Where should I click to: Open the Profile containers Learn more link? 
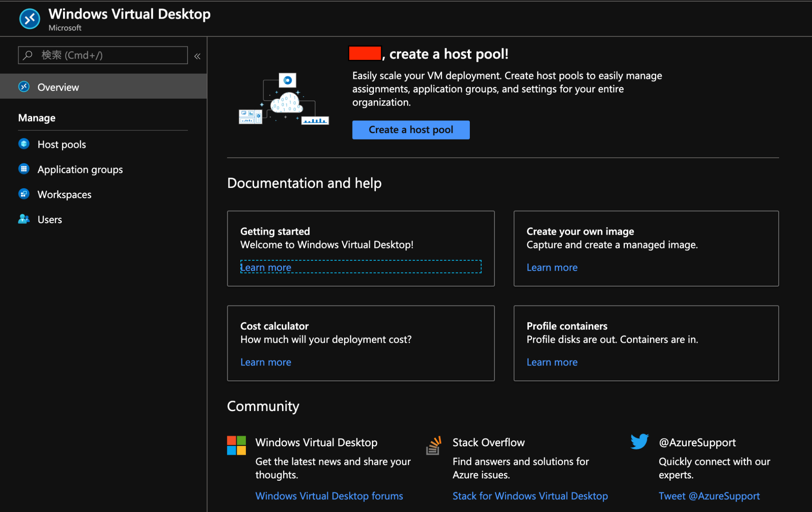(552, 362)
